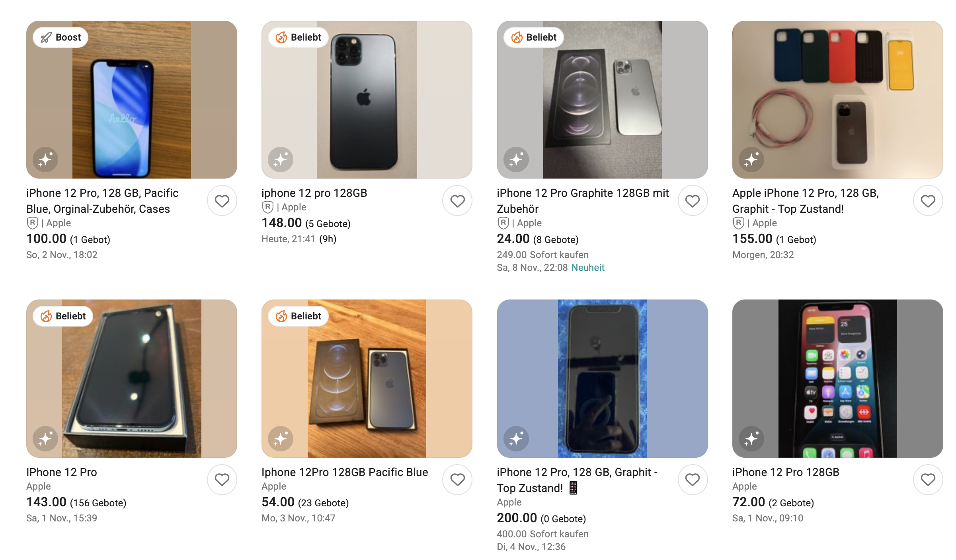Favorite the Pacific Blue Orginal-Zubehör listing heart

click(222, 201)
